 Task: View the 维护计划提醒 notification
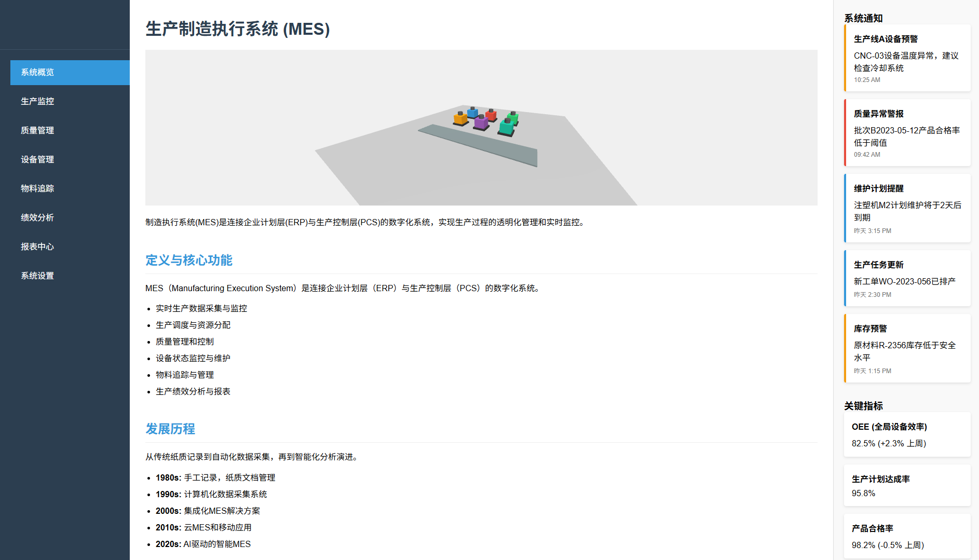[907, 208]
